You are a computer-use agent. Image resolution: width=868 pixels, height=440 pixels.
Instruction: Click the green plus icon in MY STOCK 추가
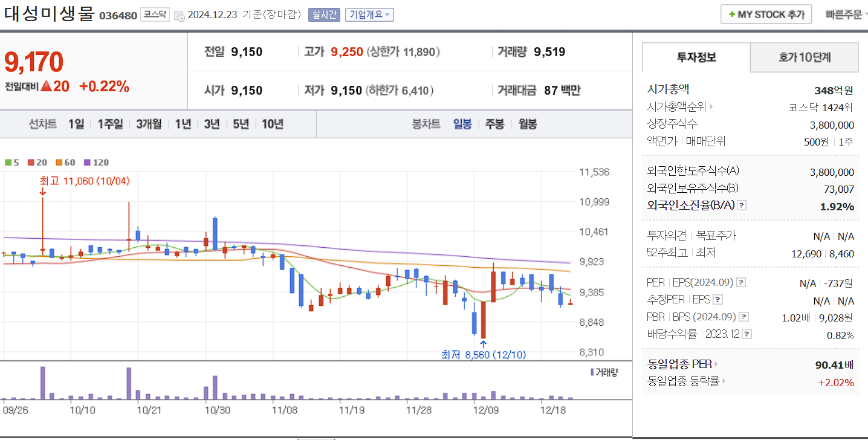click(733, 14)
